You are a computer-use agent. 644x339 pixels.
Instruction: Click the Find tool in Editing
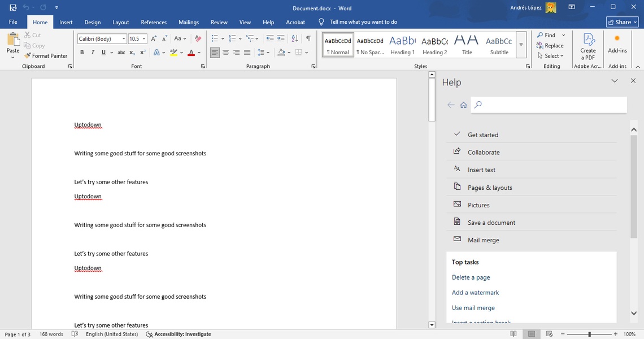pos(546,35)
